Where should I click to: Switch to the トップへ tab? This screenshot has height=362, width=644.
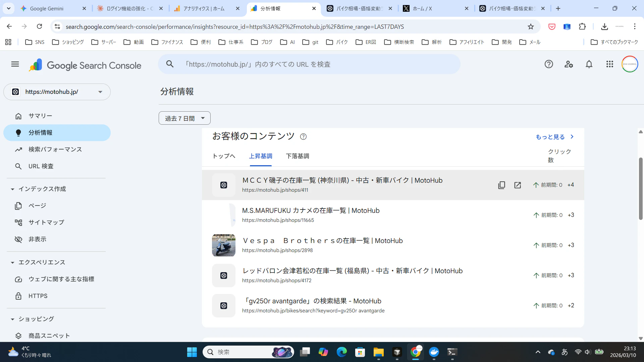point(224,156)
